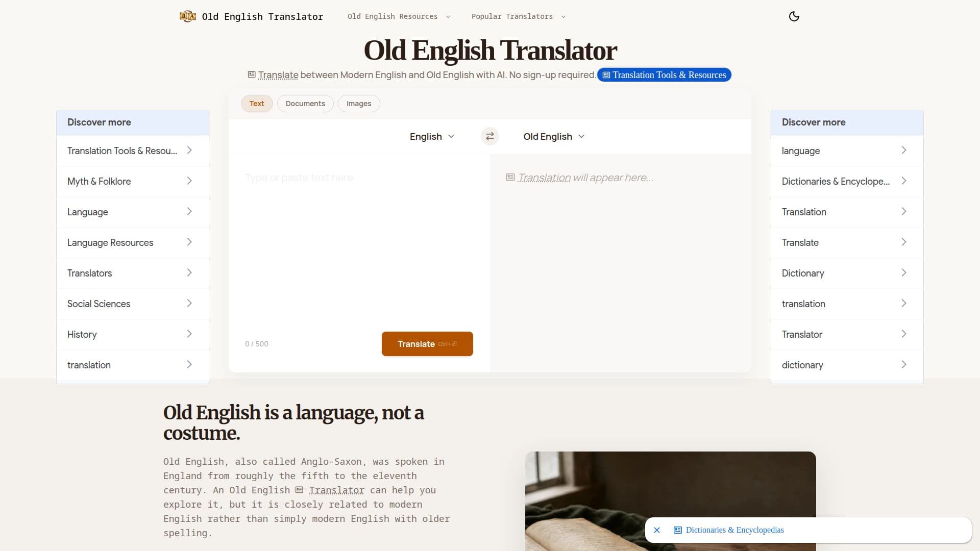
Task: Click the arrow beside lowercase 'language' on right
Action: tap(904, 151)
